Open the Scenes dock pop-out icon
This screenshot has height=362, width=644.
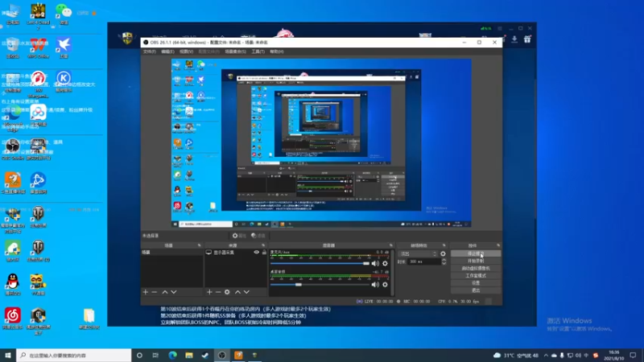[x=199, y=245]
